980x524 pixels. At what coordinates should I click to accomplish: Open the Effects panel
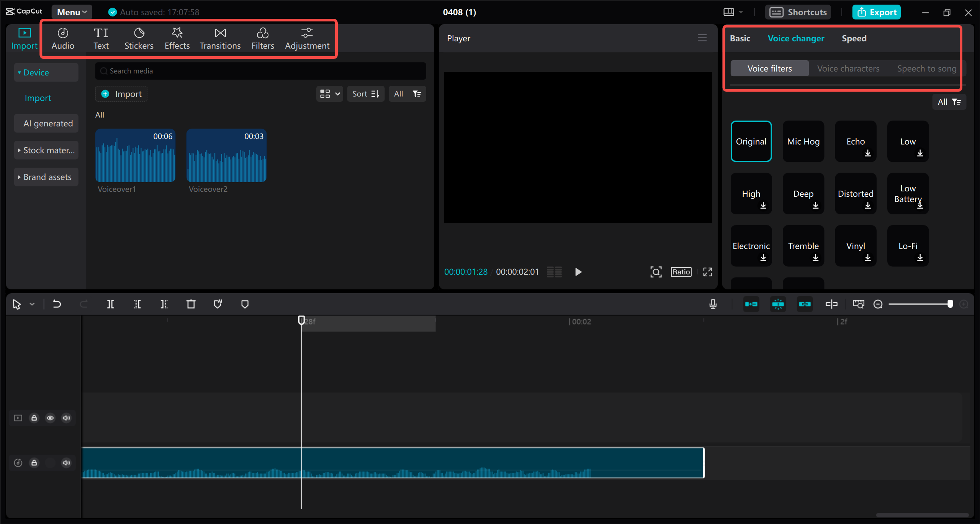177,38
